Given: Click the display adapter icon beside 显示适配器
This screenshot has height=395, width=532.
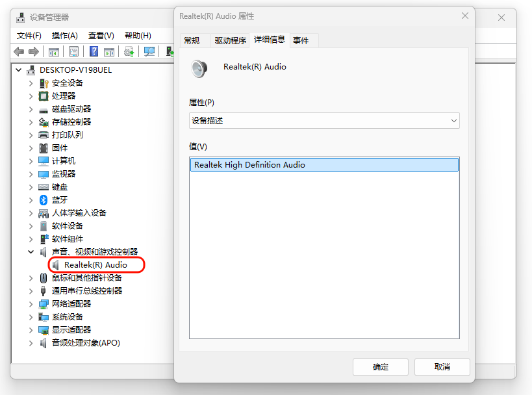Looking at the screenshot, I should tap(44, 330).
